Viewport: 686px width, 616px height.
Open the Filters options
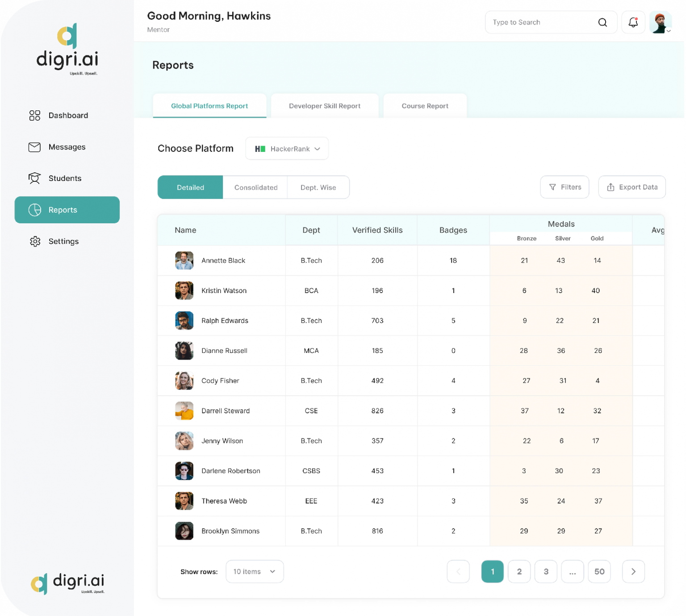click(x=565, y=187)
